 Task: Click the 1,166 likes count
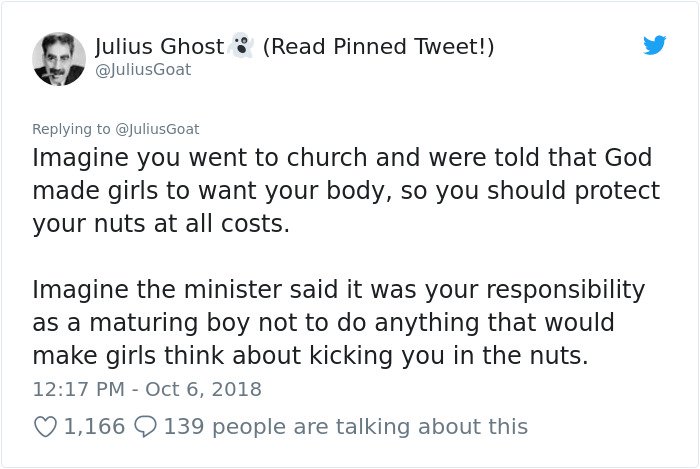pos(94,427)
